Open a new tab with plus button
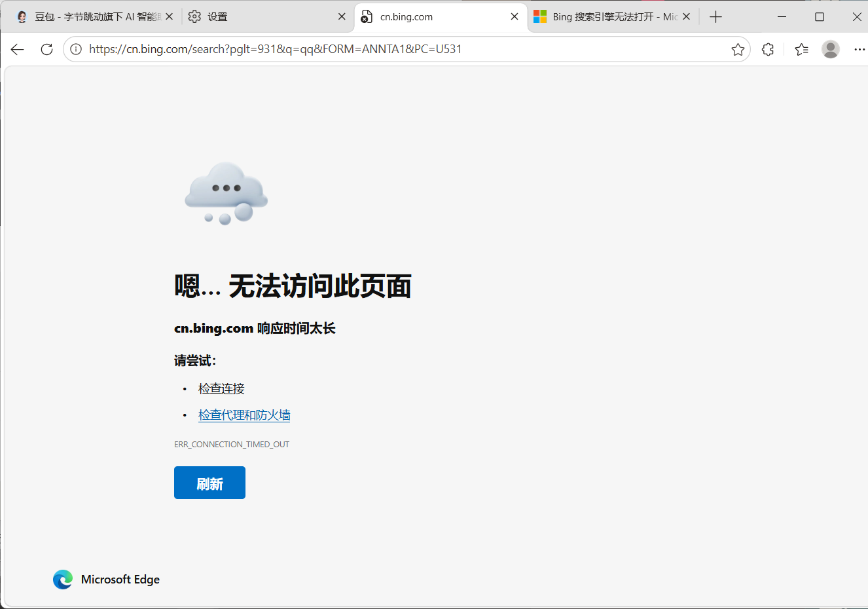 [715, 17]
